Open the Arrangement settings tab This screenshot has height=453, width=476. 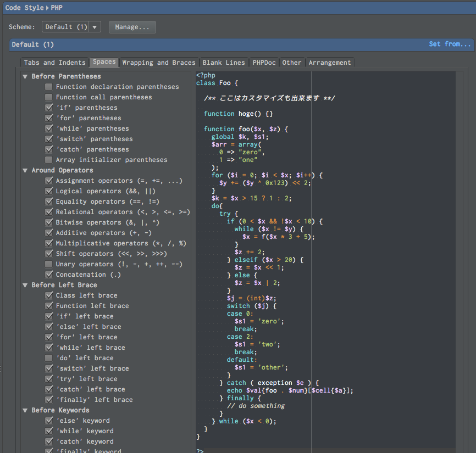click(x=330, y=63)
